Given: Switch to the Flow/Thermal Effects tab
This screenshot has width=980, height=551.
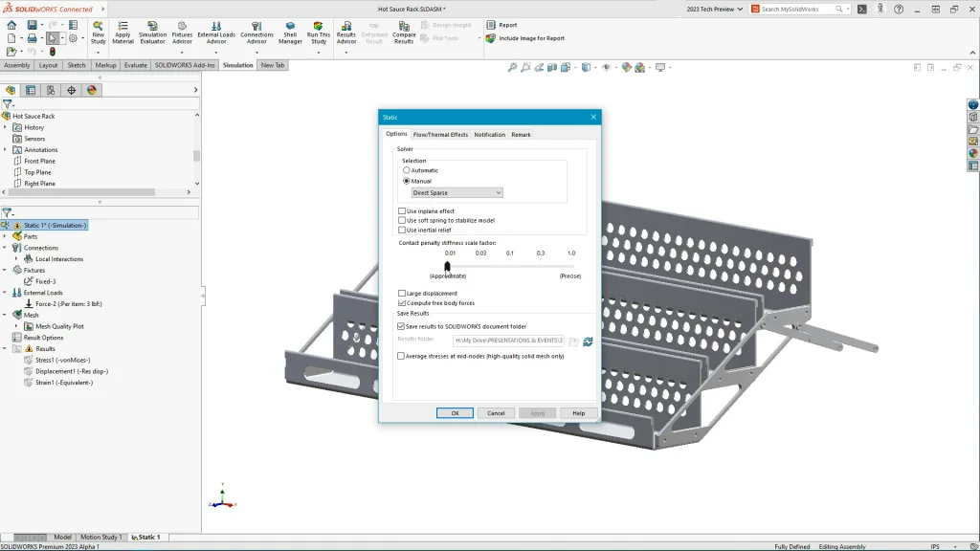Looking at the screenshot, I should click(440, 135).
